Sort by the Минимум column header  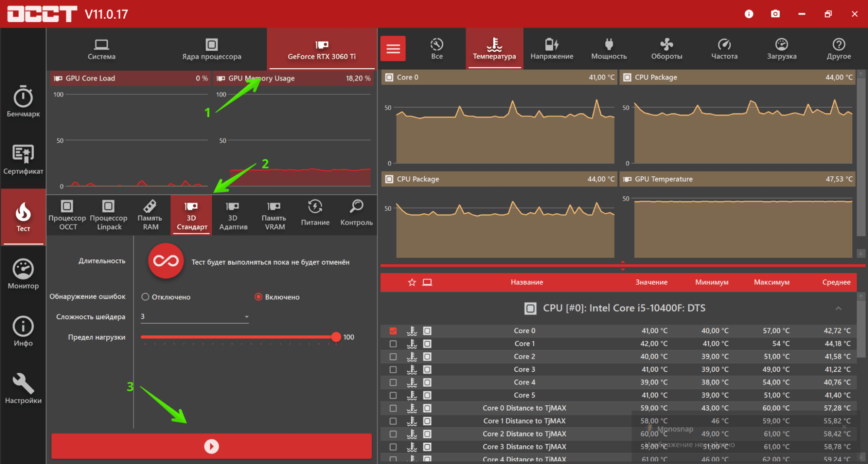pos(712,282)
